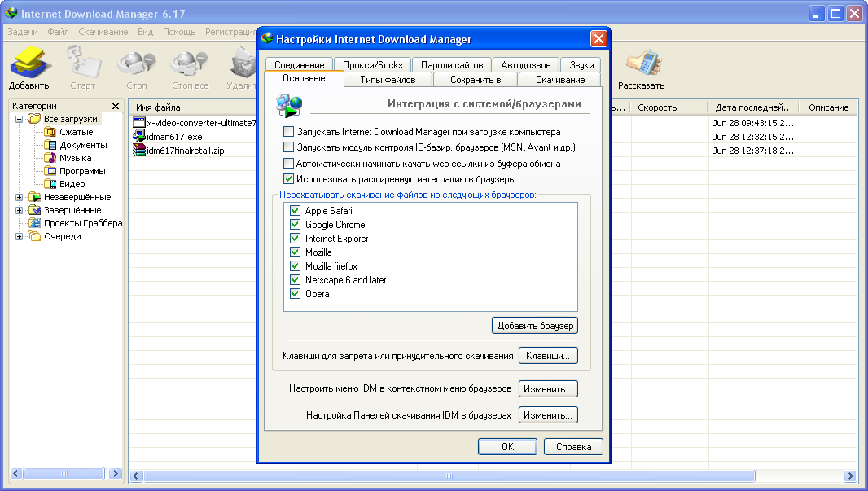The width and height of the screenshot is (868, 491).
Task: Open the Файл menu
Action: [58, 32]
